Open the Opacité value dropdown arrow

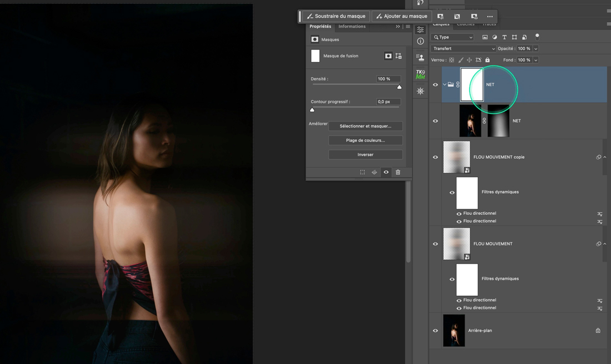[x=536, y=49]
